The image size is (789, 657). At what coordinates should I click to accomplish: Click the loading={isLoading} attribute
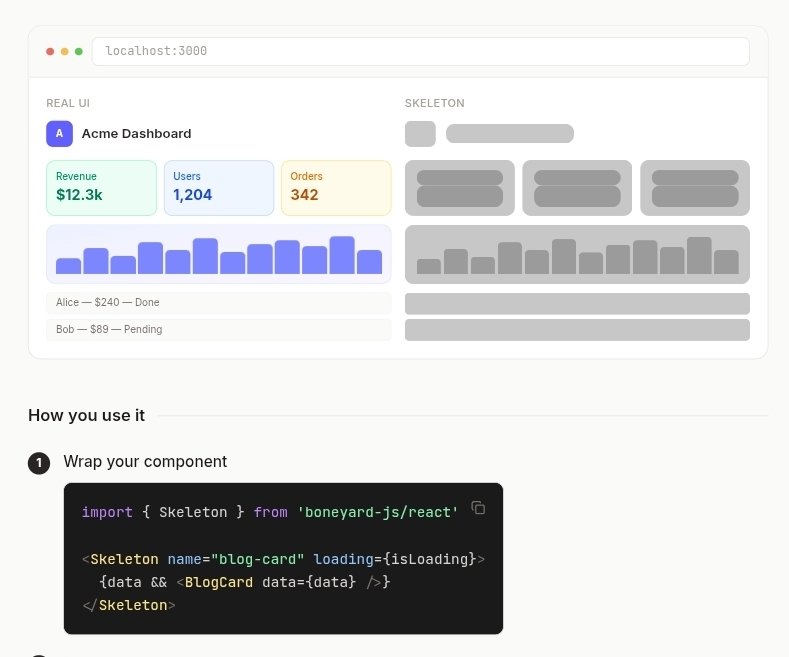(394, 559)
